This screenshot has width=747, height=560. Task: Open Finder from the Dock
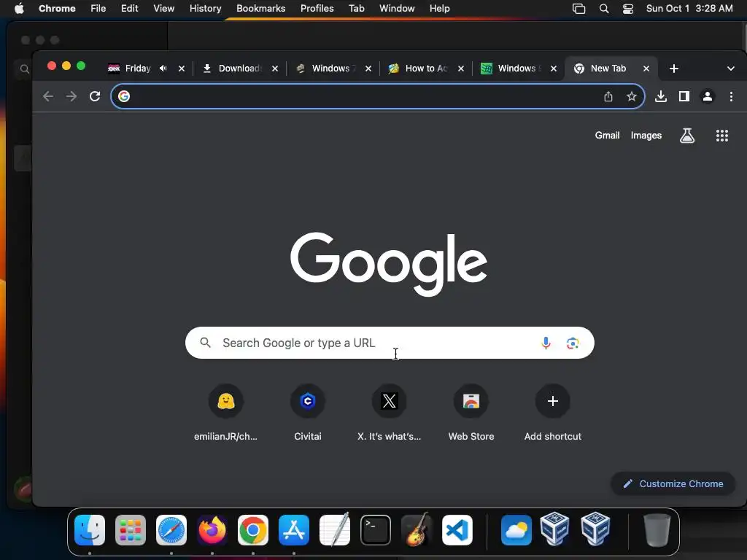pos(90,530)
